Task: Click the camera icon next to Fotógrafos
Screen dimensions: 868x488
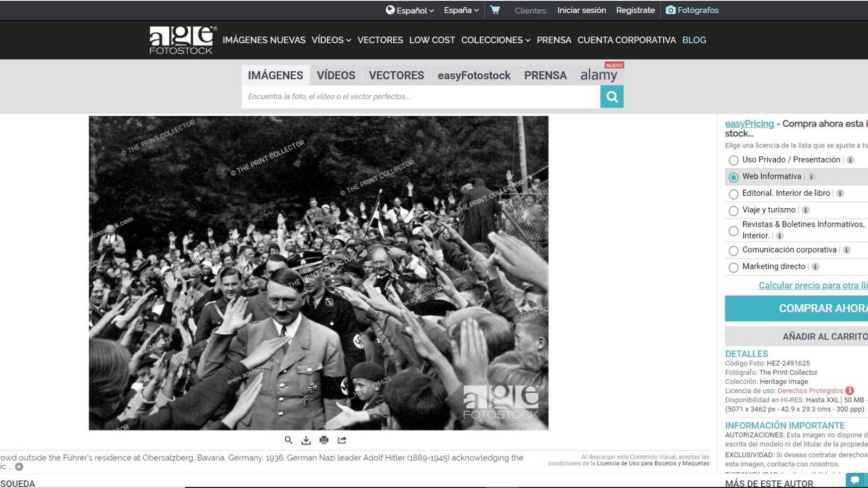Action: click(x=671, y=10)
